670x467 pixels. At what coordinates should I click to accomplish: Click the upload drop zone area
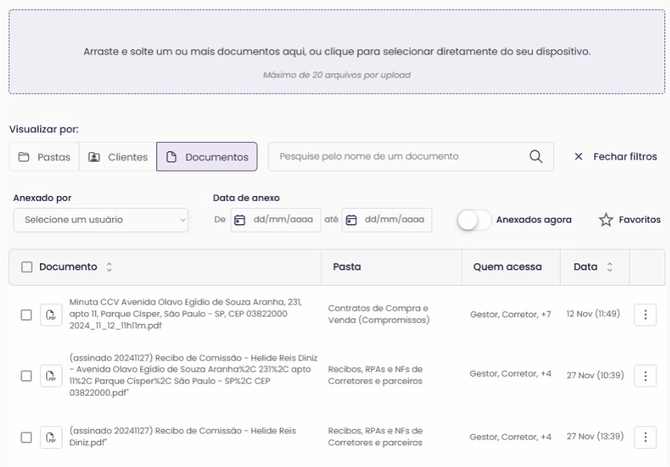(x=337, y=51)
